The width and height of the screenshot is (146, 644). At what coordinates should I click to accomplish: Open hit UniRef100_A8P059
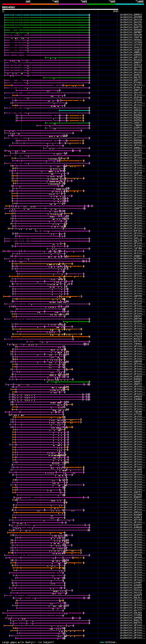coord(131,296)
